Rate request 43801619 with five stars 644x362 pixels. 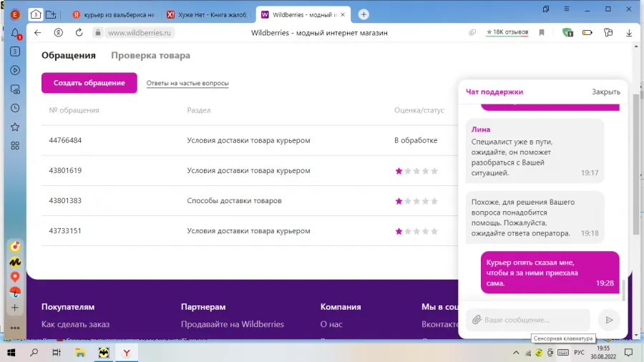coord(434,171)
